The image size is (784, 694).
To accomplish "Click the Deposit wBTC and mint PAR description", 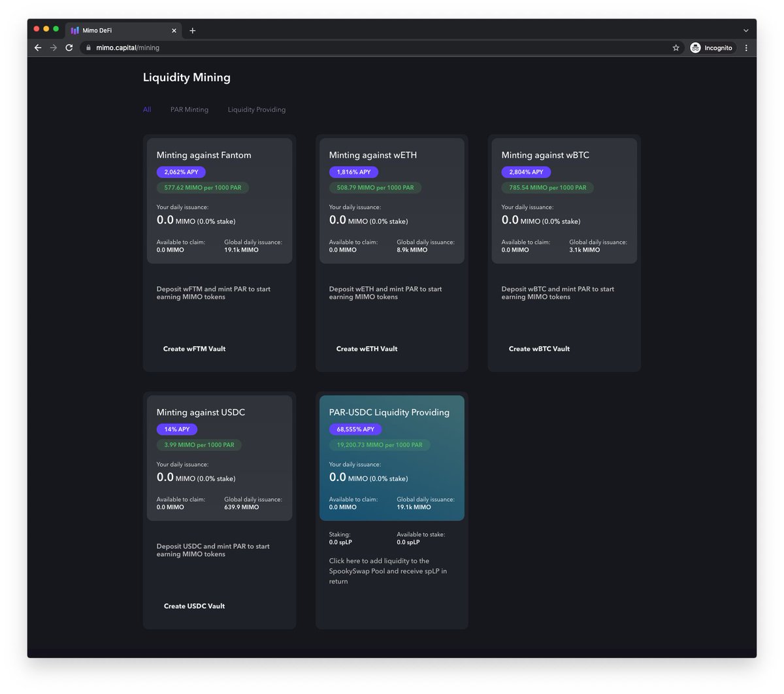I will 558,293.
